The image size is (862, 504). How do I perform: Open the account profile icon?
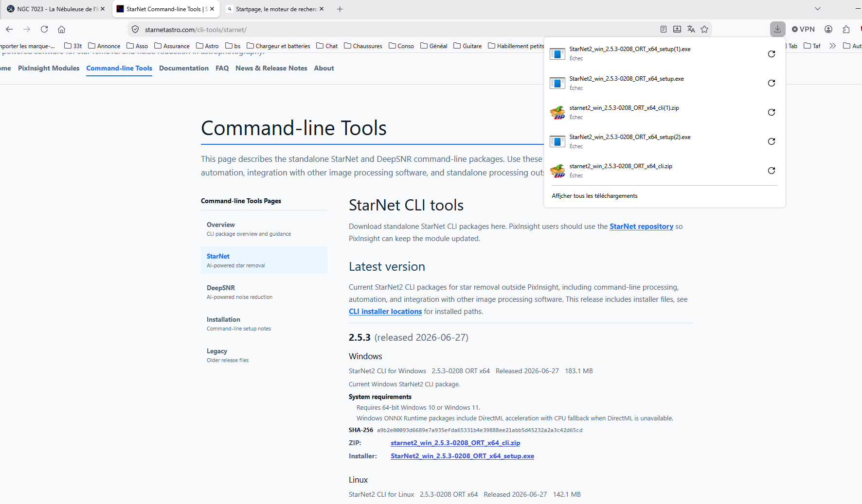[828, 29]
